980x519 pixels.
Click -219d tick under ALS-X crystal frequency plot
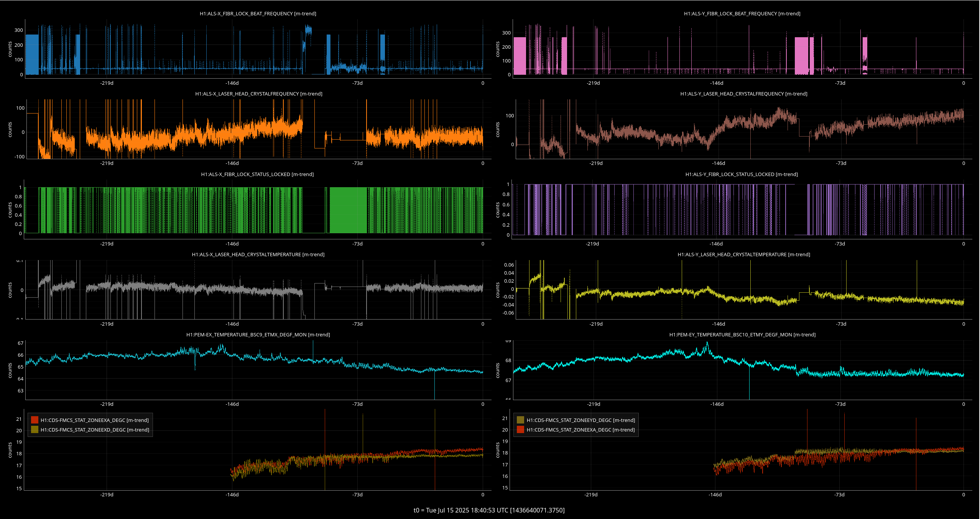(x=107, y=163)
